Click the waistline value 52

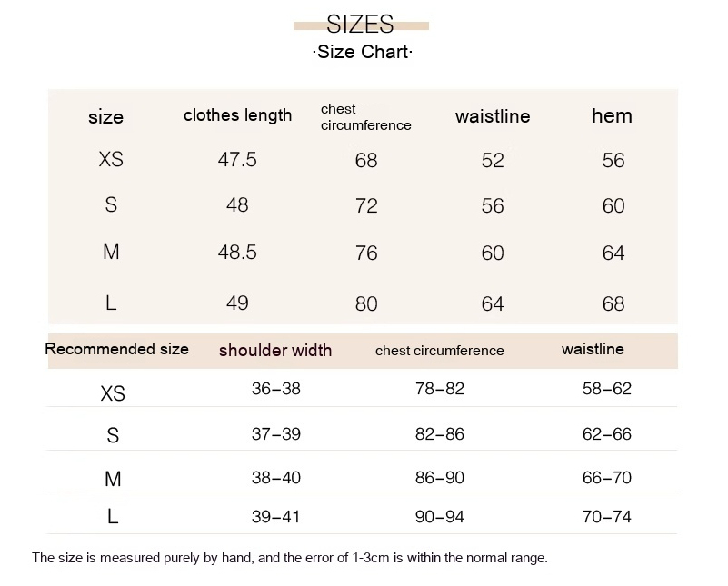493,161
